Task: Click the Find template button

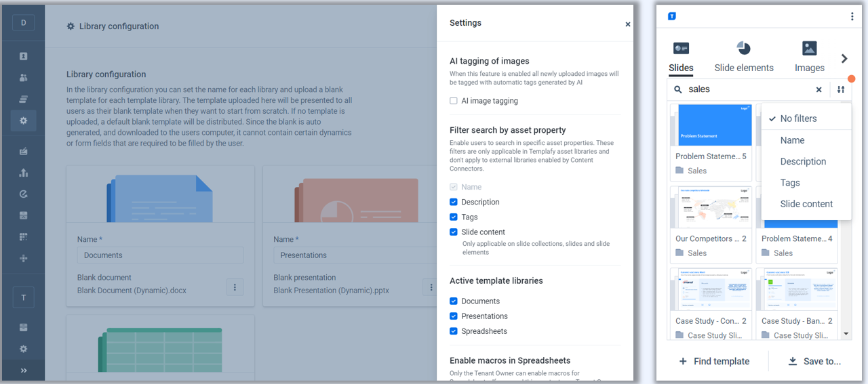Action: pos(714,362)
